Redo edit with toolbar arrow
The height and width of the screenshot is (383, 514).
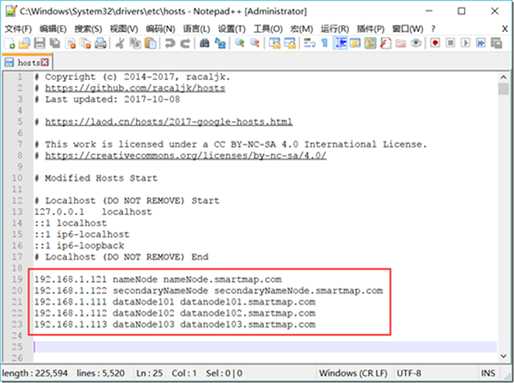tap(185, 43)
